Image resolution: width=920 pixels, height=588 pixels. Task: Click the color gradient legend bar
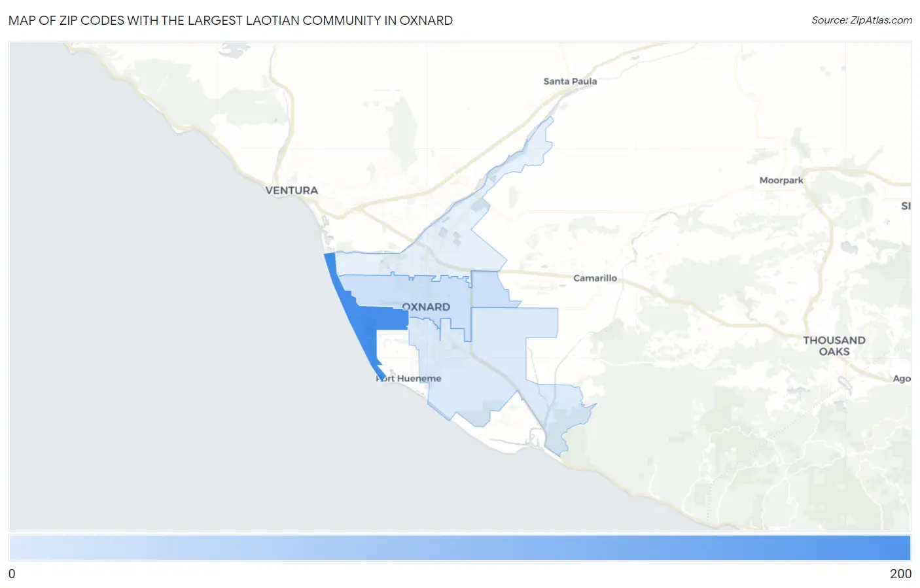point(459,548)
